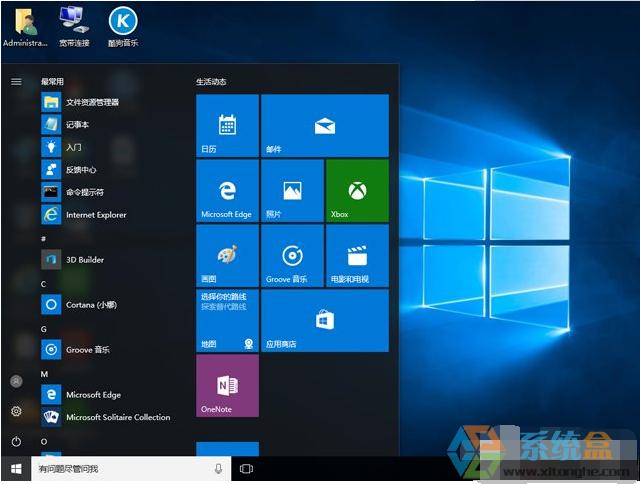Viewport: 640px width, 484px height.
Task: Open the Calendar (日历) tile
Action: [x=227, y=125]
